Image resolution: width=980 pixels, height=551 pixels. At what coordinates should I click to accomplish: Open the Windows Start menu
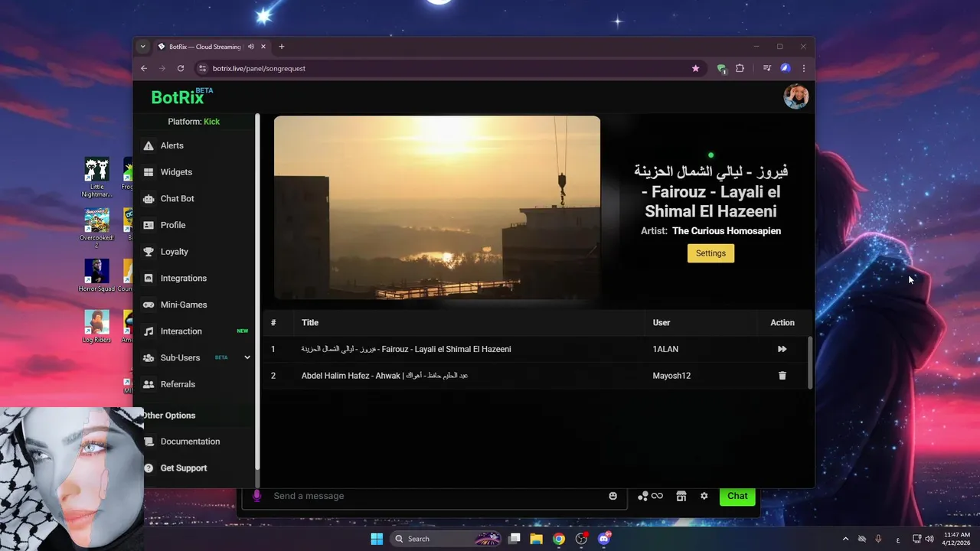pos(377,539)
